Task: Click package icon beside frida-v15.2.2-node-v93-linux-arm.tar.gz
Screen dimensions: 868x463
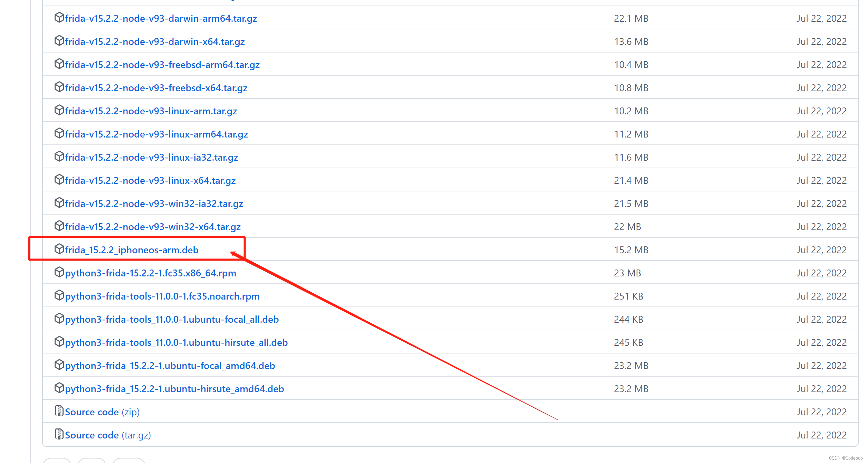Action: [x=59, y=110]
